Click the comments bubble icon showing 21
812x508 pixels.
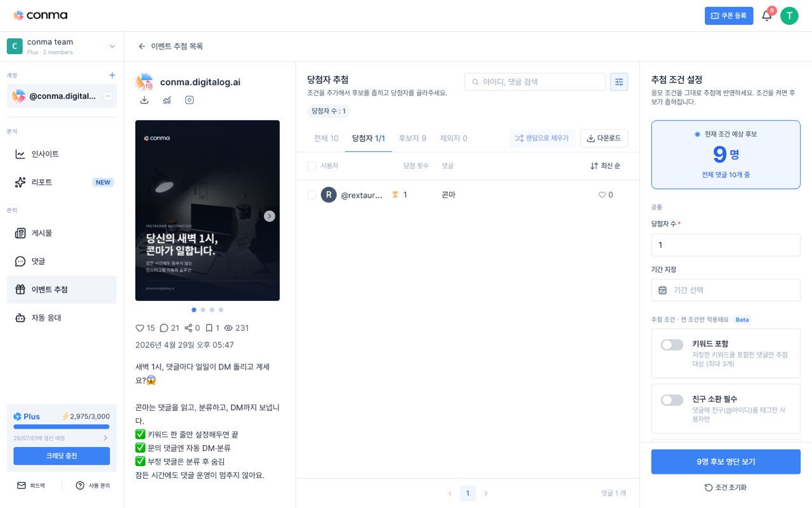(x=164, y=328)
